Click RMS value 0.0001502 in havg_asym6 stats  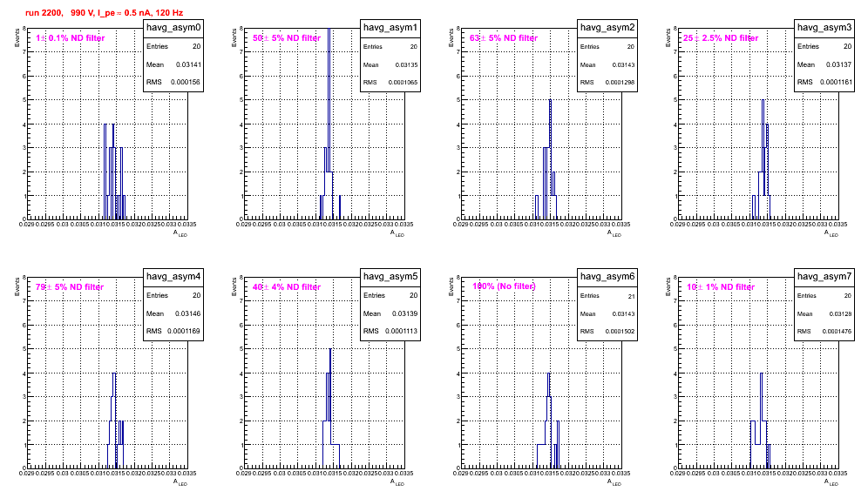[x=620, y=332]
